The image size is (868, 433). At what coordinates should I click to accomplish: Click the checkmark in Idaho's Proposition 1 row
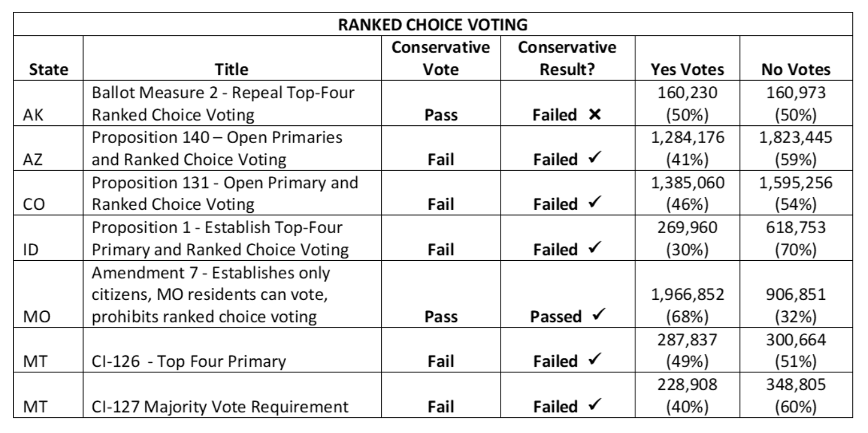pos(594,248)
